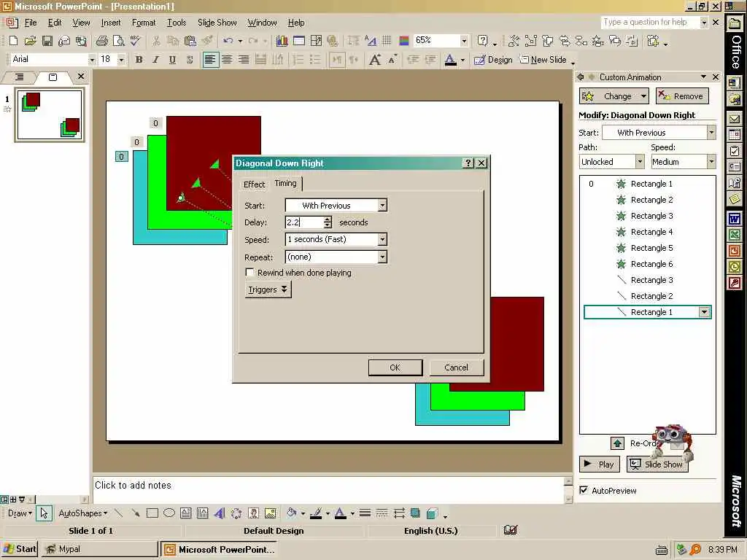This screenshot has height=560, width=747.
Task: Open the Repeat dropdown
Action: (x=382, y=257)
